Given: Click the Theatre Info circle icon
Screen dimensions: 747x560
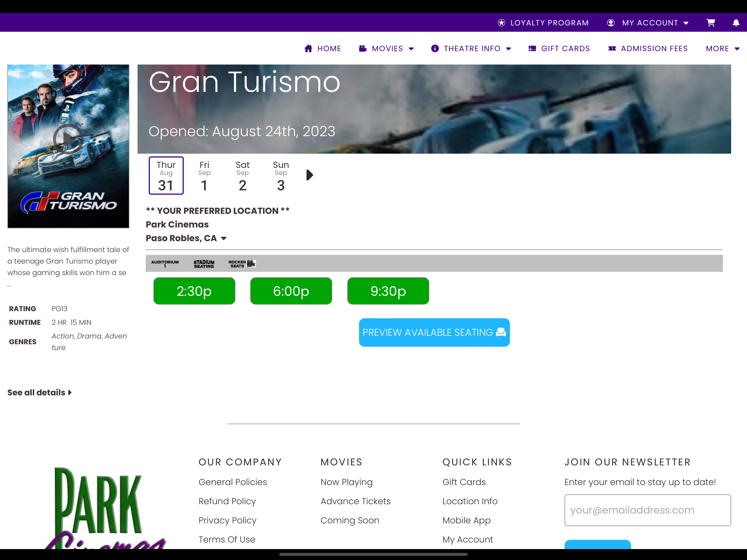Looking at the screenshot, I should pos(435,49).
